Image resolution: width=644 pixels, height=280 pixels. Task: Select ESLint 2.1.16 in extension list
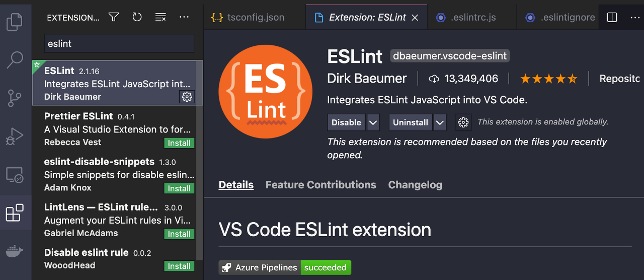[117, 83]
